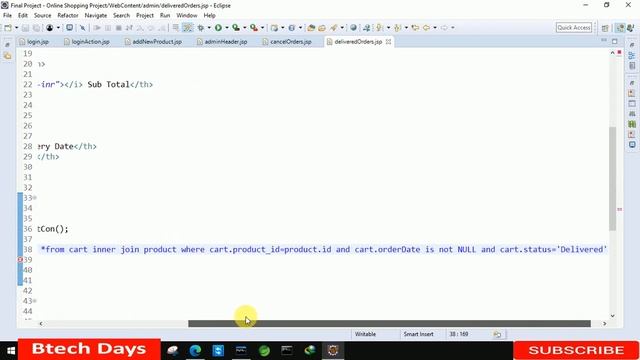Switch to the Java EE perspective

click(621, 28)
